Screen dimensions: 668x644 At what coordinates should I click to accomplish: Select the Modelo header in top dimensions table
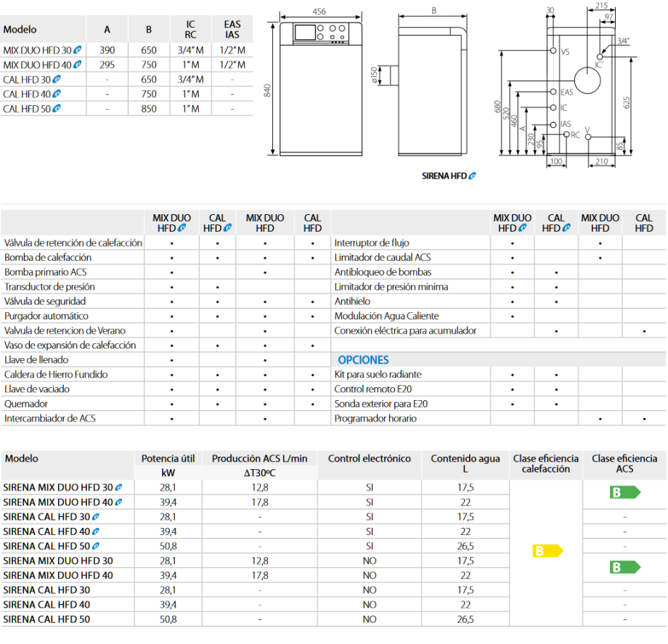20,30
